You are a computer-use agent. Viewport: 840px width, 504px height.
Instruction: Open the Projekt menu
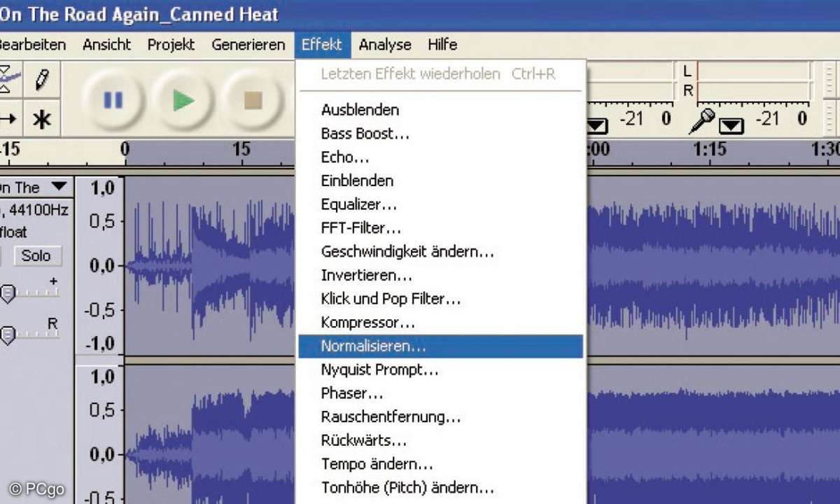[x=171, y=45]
